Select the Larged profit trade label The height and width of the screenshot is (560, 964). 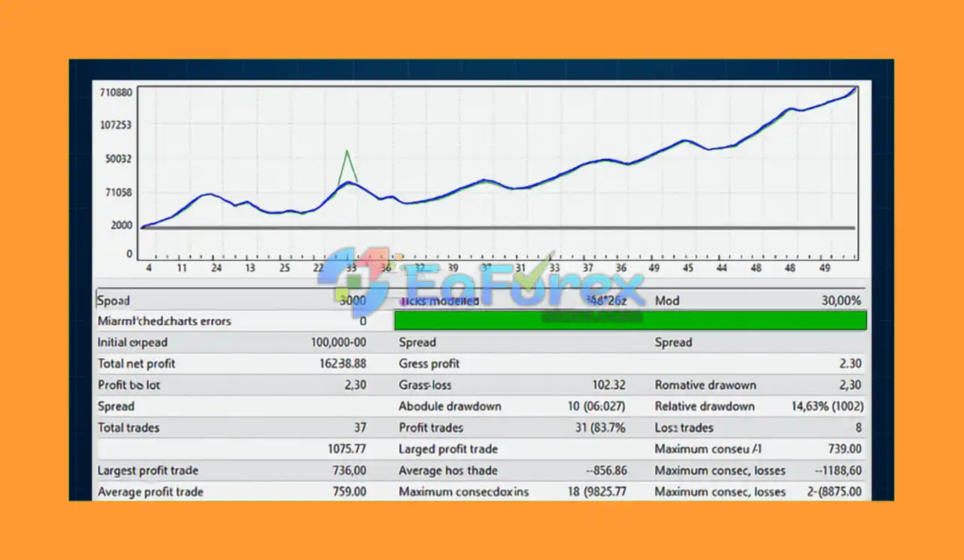pyautogui.click(x=448, y=449)
